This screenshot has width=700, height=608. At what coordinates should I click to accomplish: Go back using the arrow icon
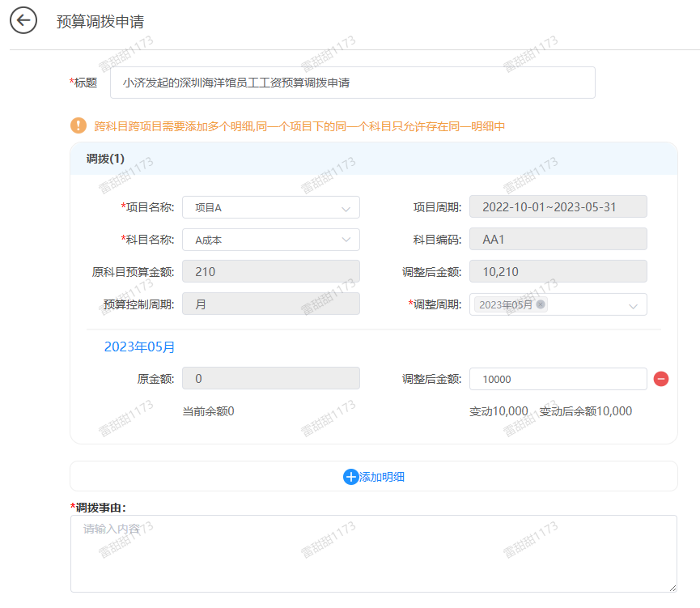[x=23, y=20]
